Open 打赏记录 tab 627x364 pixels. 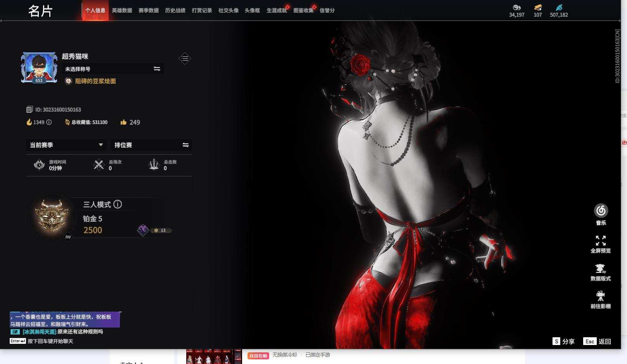point(202,10)
